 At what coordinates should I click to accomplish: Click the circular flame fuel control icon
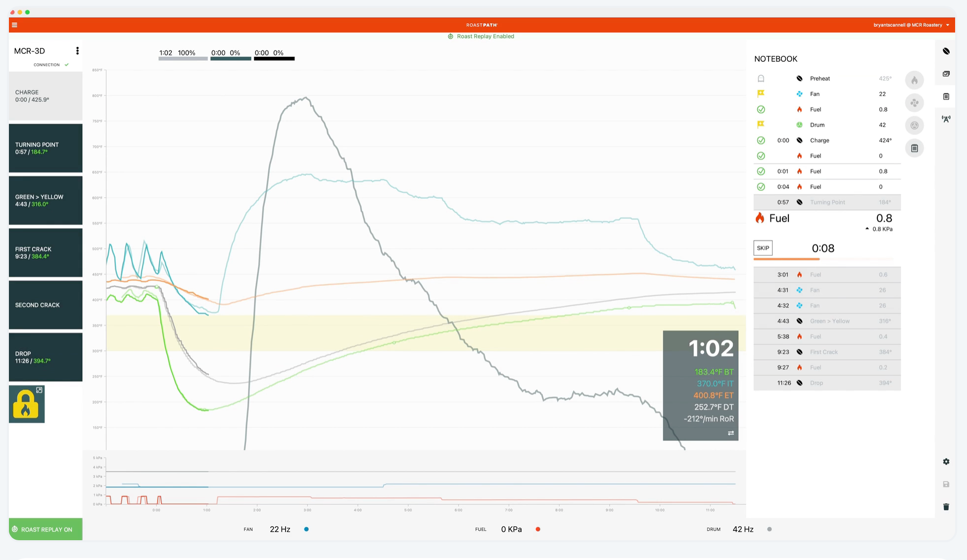[x=915, y=80]
